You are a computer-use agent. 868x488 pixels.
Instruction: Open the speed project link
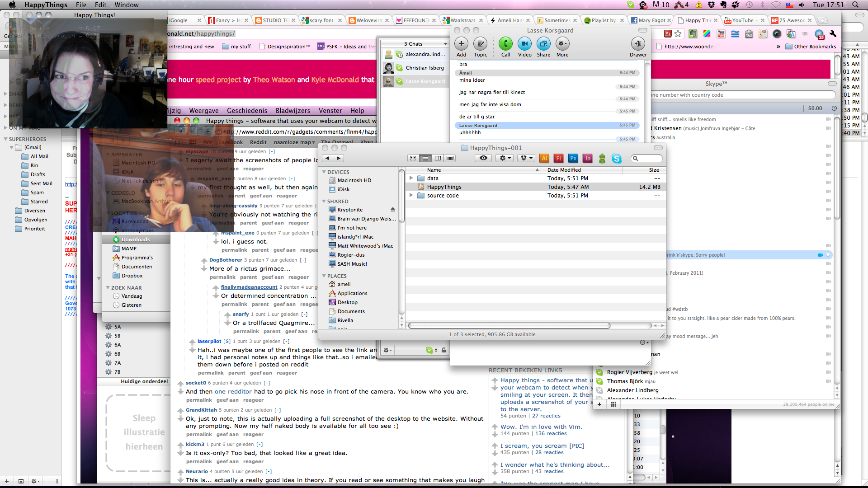tap(218, 80)
